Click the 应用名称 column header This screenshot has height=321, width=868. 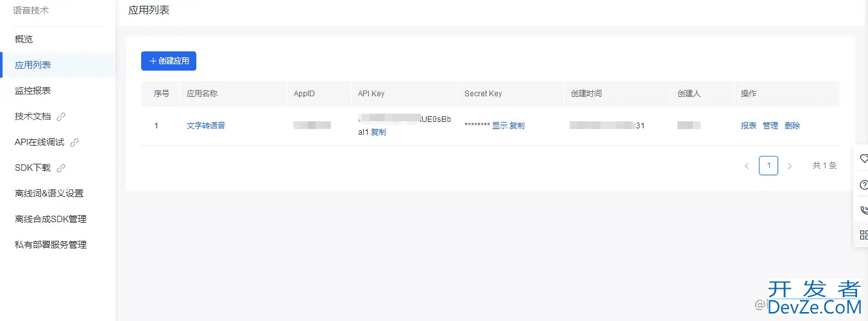point(202,94)
